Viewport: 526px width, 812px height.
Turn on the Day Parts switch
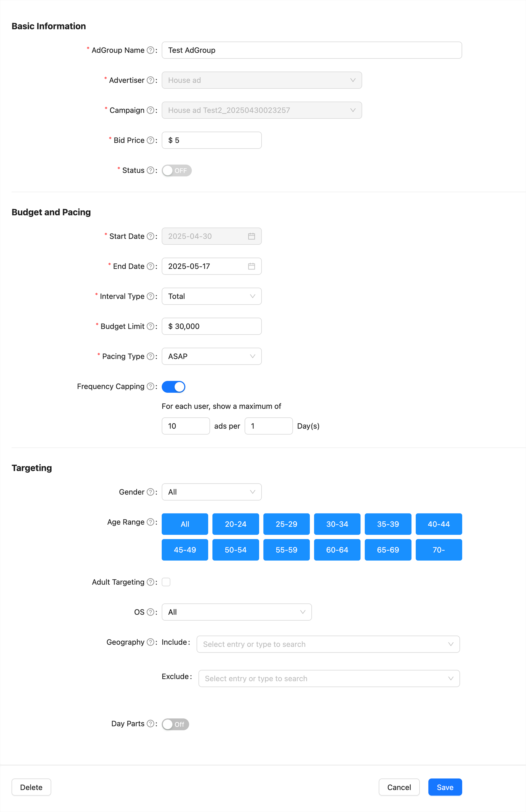[x=175, y=724]
